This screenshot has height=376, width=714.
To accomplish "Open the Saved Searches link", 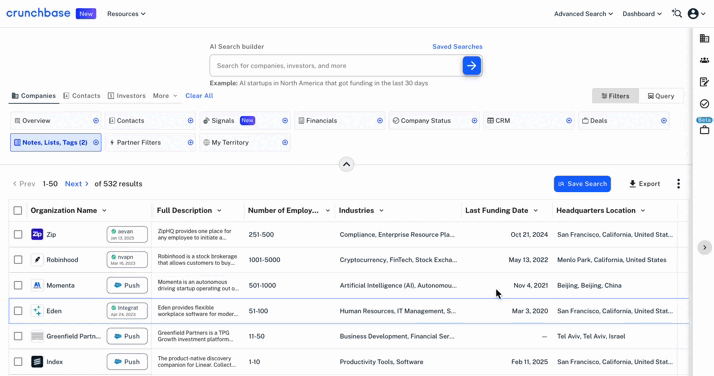I will 457,46.
